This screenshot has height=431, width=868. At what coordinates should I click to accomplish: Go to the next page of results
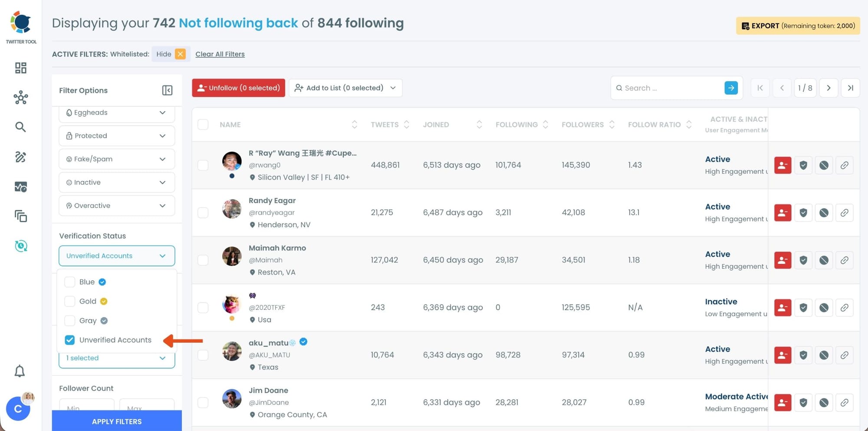click(x=829, y=88)
